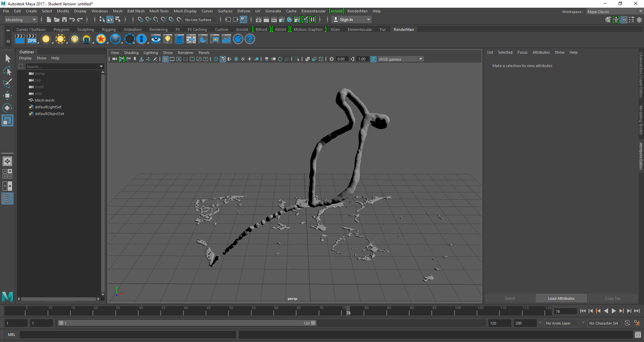
Task: Expand the No Anim Layer dropdown
Action: click(x=583, y=323)
